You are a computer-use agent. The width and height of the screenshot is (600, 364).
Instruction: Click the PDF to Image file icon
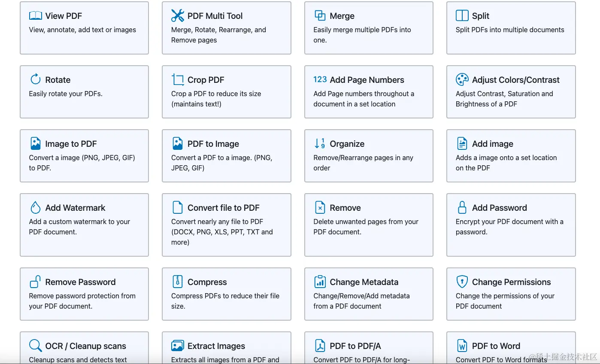tap(178, 143)
